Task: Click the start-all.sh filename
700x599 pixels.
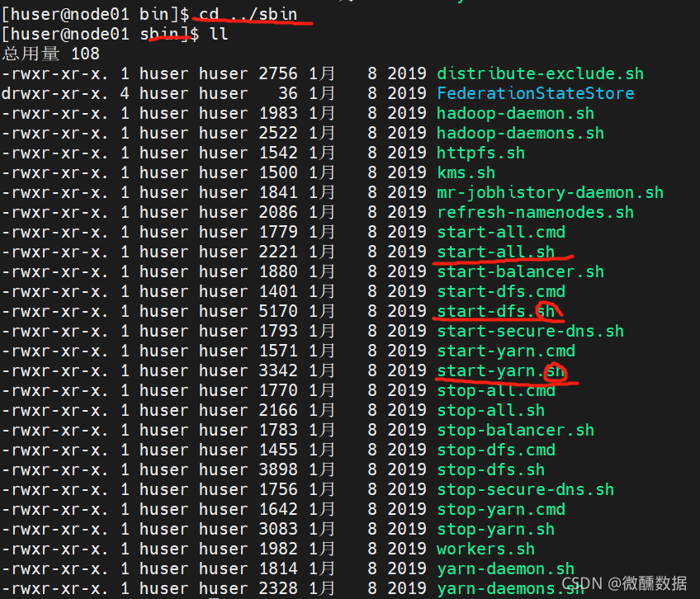Action: [495, 252]
